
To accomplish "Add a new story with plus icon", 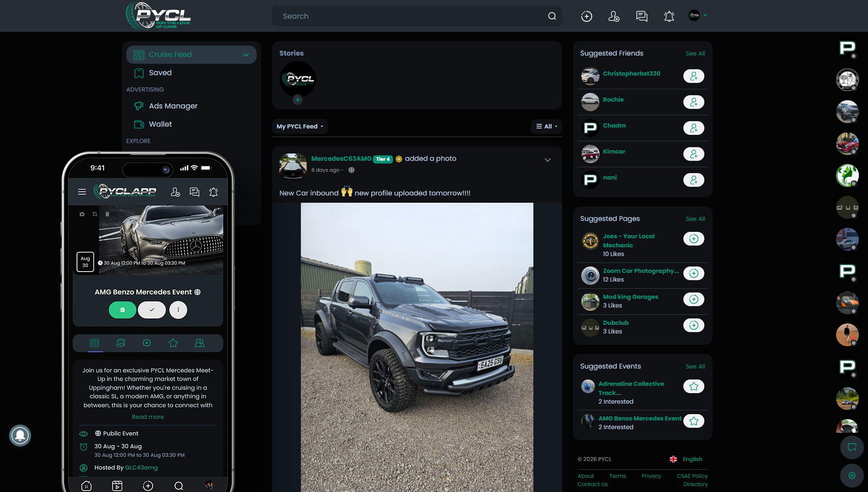I will 298,100.
